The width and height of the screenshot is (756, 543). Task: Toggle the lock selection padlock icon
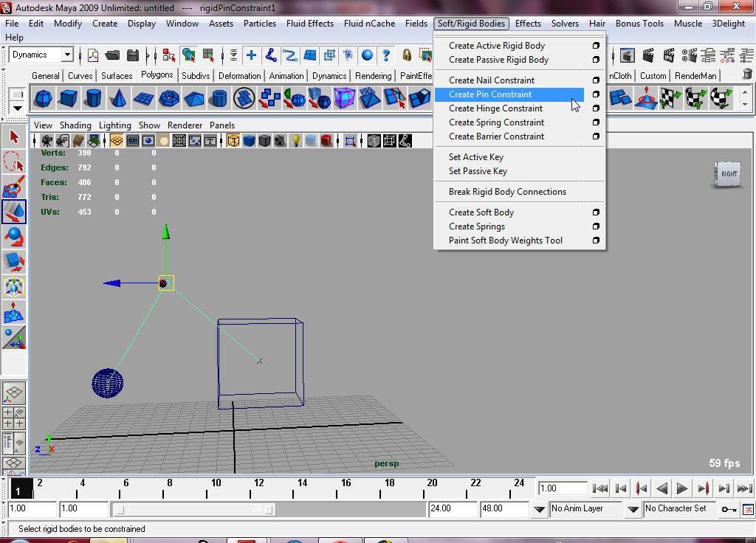click(x=407, y=55)
